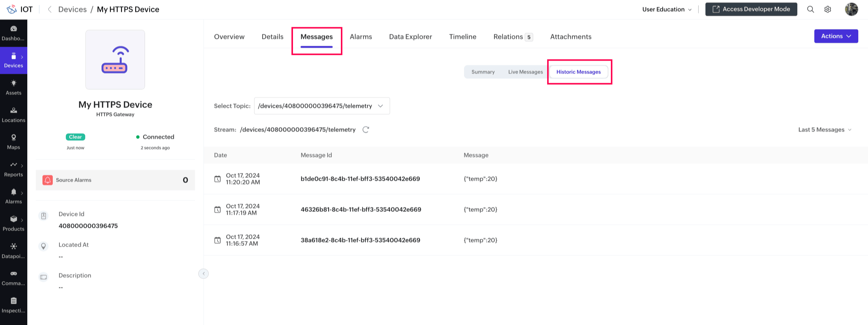Open the Last 5 Messages dropdown
The height and width of the screenshot is (325, 868).
tap(825, 130)
